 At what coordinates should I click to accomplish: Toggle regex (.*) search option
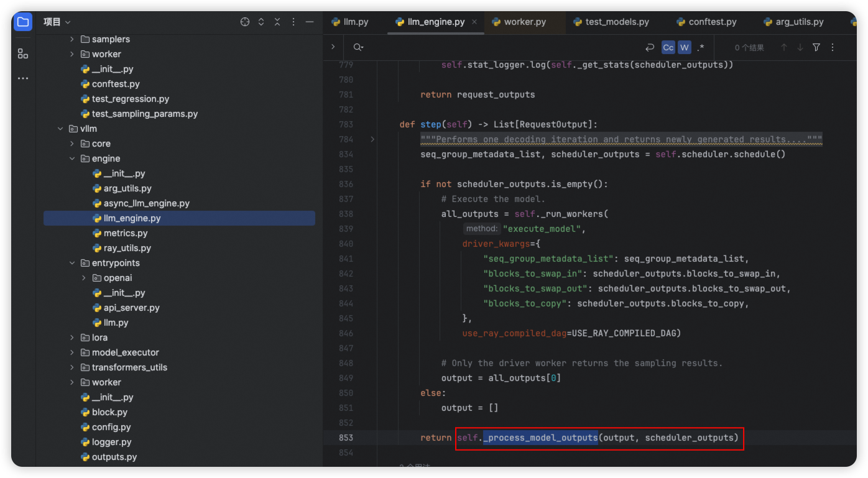click(701, 47)
